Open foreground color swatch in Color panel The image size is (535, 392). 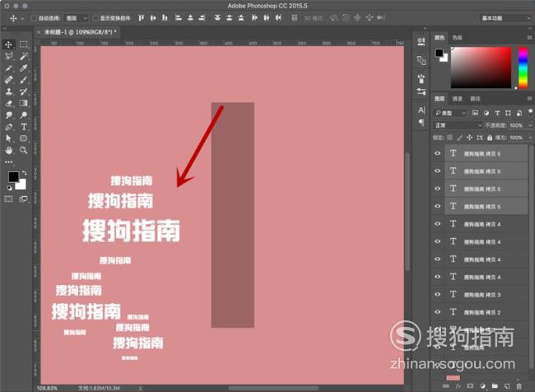tap(439, 53)
